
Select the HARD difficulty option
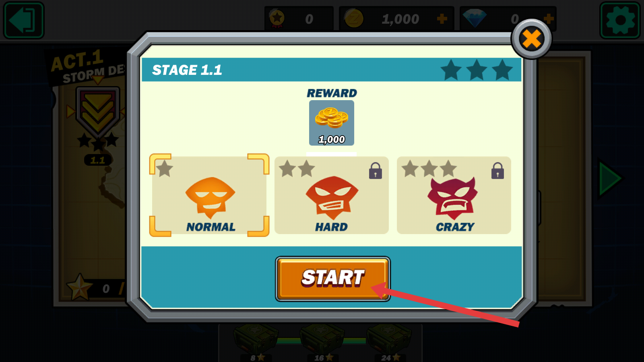coord(332,195)
